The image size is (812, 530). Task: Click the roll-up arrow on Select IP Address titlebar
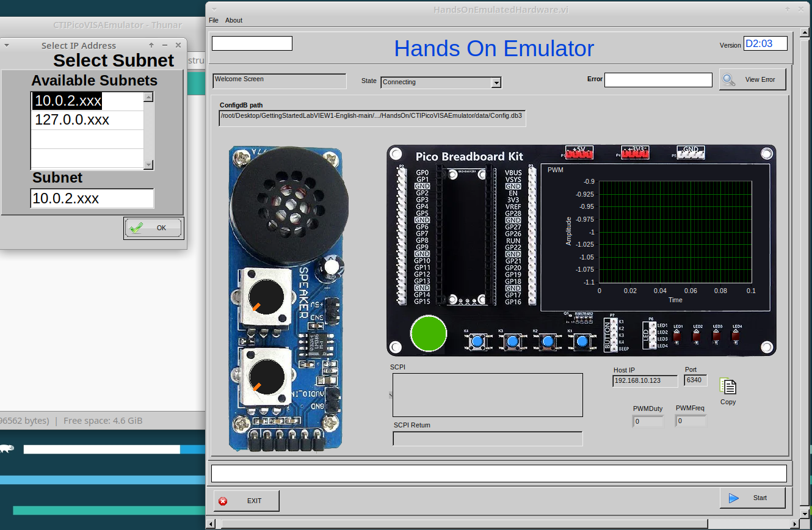pyautogui.click(x=151, y=45)
